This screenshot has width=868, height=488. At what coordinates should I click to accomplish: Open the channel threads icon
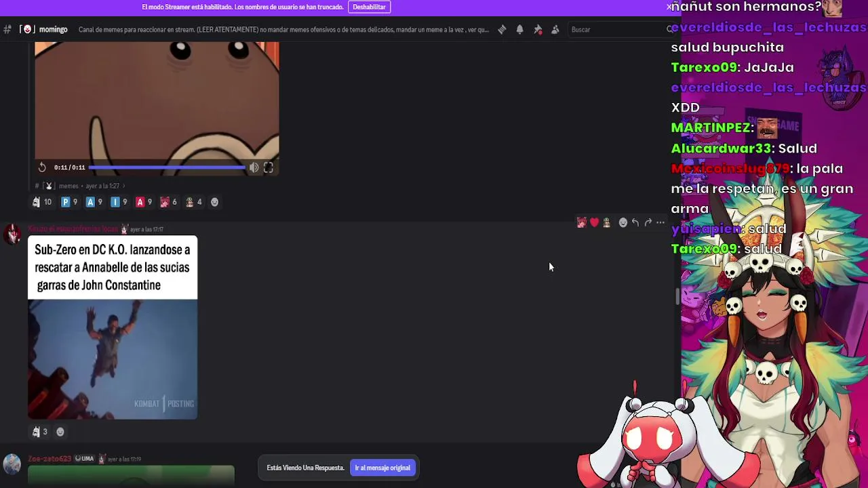(502, 30)
